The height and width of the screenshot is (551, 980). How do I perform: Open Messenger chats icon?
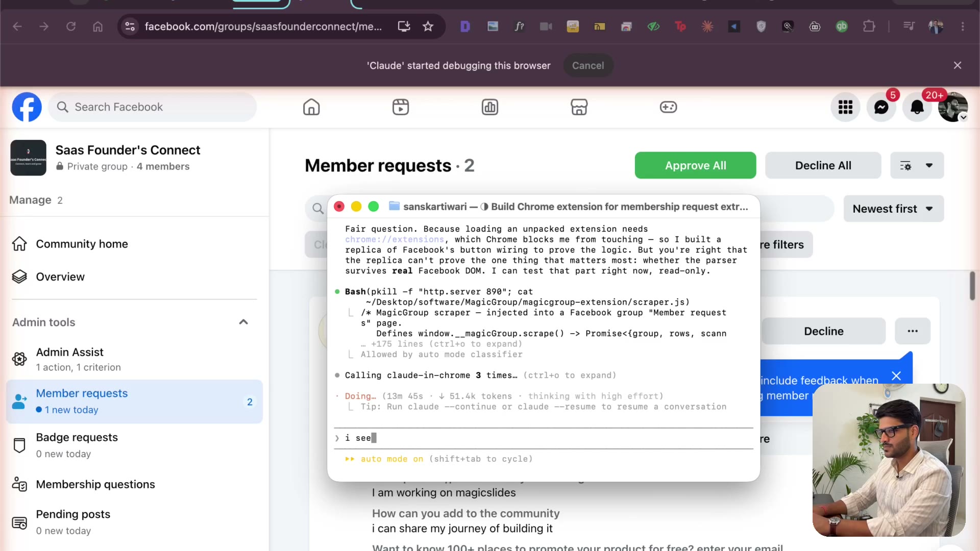(x=881, y=107)
